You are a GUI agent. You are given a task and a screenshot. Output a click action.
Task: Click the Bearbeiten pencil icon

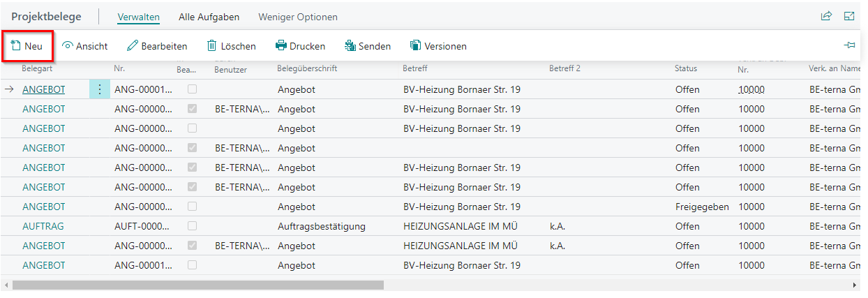click(133, 46)
